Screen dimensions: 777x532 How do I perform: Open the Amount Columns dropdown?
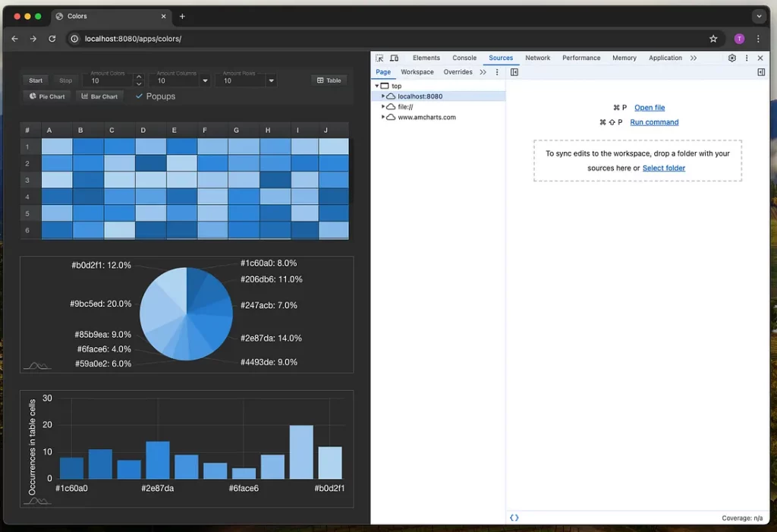pos(205,80)
